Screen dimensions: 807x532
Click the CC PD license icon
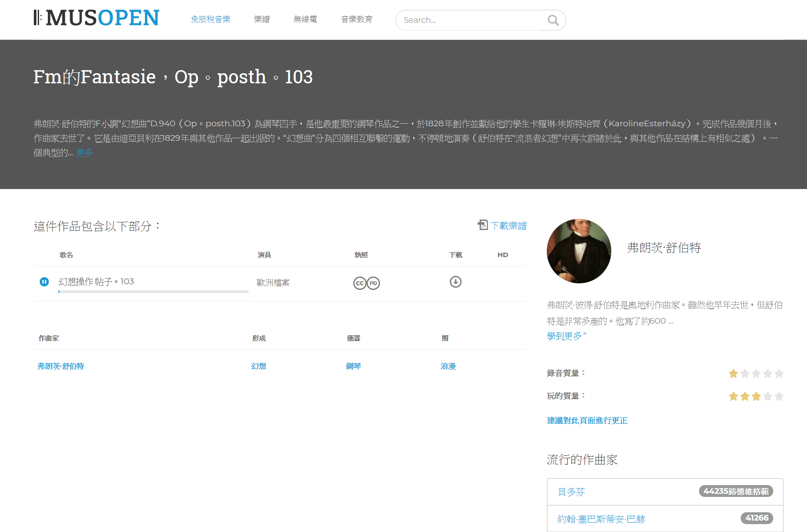[366, 283]
